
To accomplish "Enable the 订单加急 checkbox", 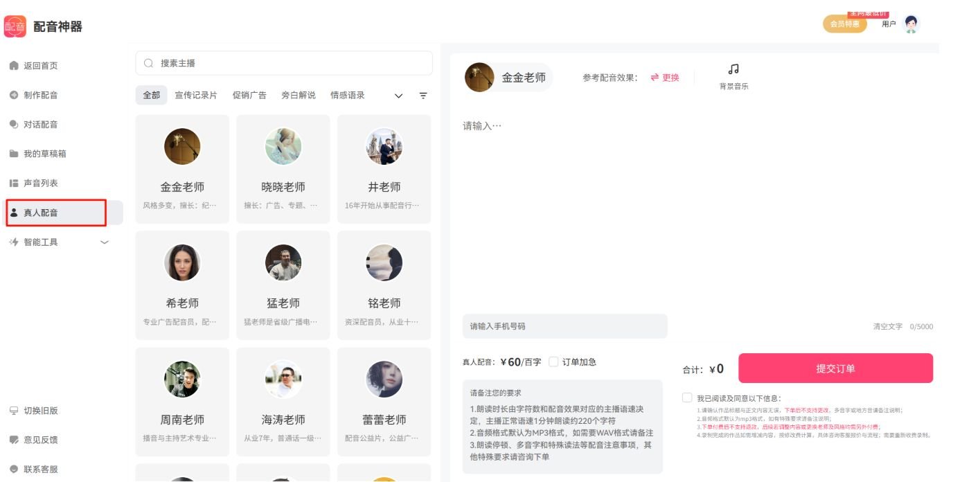I will point(553,361).
